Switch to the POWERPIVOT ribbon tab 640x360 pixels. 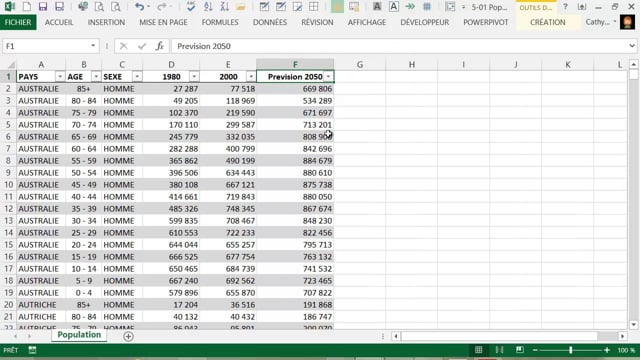click(x=486, y=22)
